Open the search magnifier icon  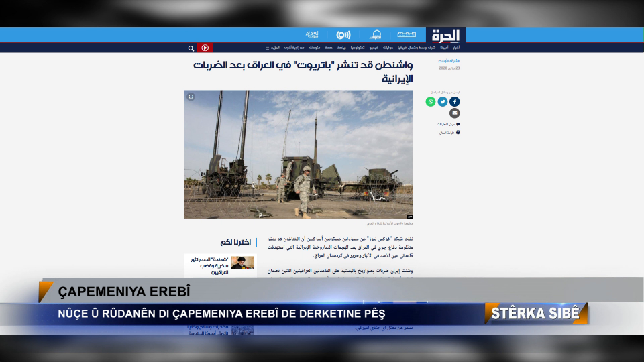pos(191,48)
